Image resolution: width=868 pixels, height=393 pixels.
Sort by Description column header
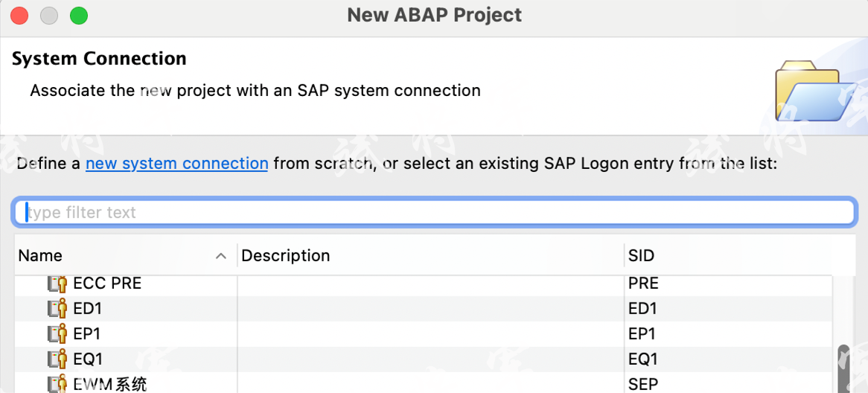click(x=286, y=256)
